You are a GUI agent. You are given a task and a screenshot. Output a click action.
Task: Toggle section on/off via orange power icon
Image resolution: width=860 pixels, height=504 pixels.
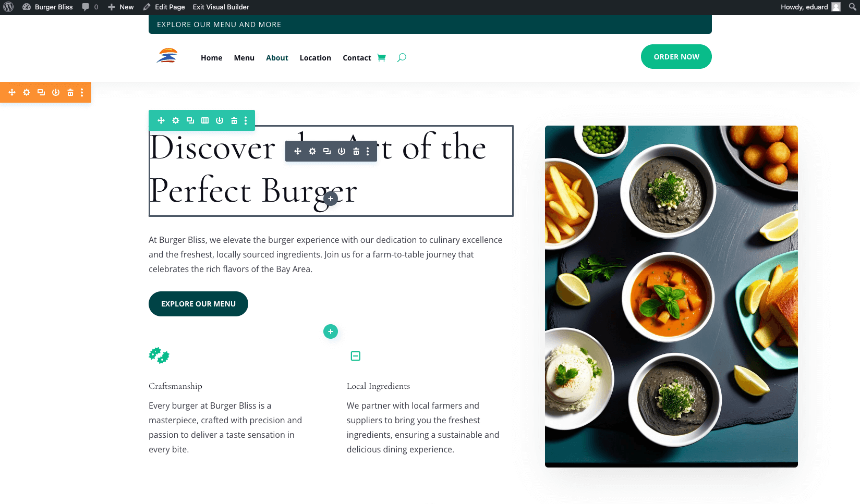(x=56, y=92)
